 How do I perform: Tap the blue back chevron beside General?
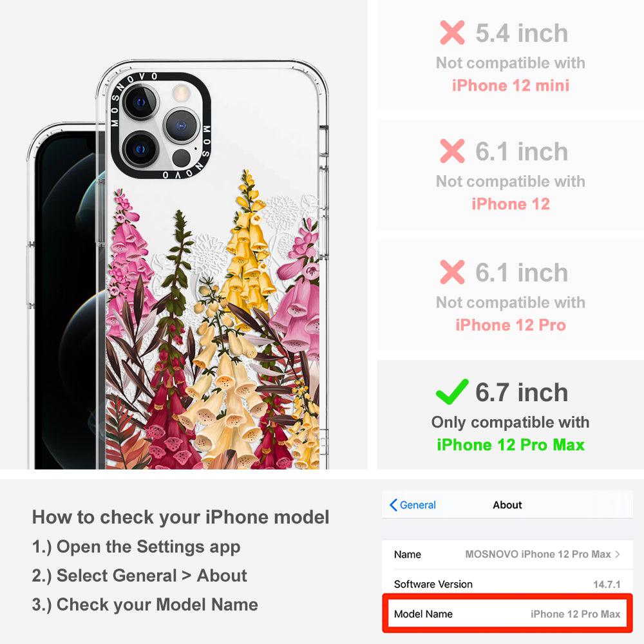[x=393, y=505]
